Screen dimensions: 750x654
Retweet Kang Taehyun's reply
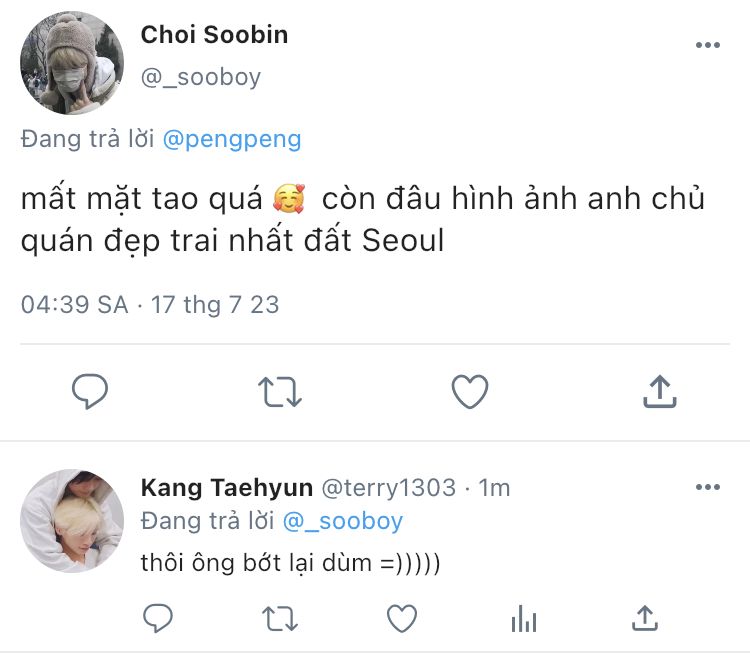pos(280,619)
